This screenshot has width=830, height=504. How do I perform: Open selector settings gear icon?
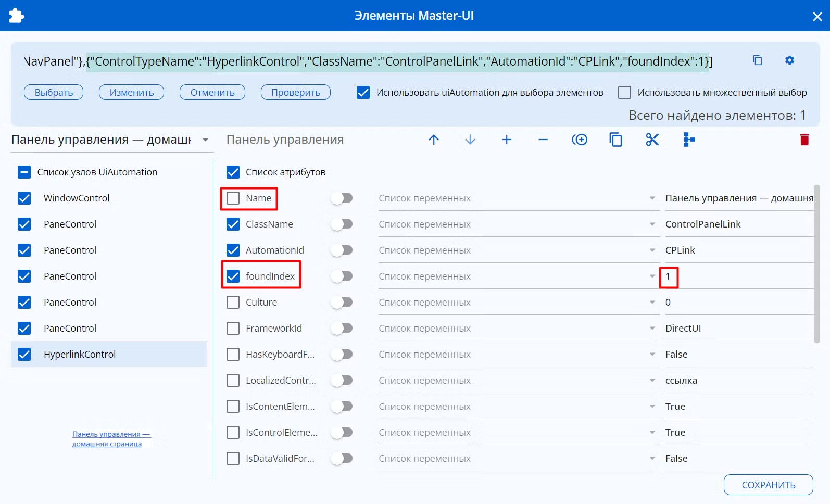(x=790, y=60)
